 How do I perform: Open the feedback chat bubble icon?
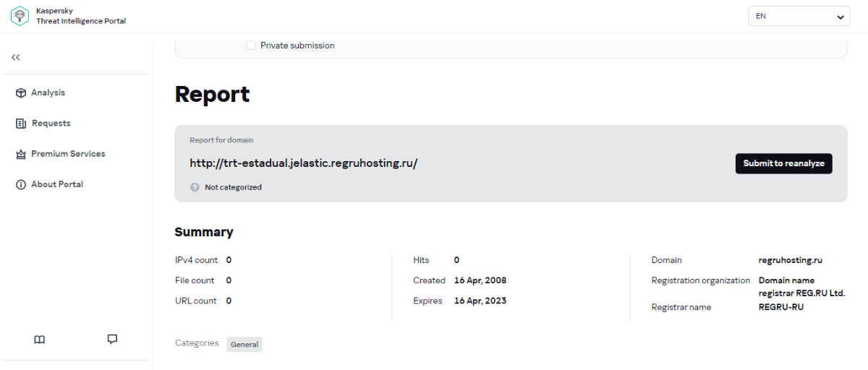pos(112,339)
